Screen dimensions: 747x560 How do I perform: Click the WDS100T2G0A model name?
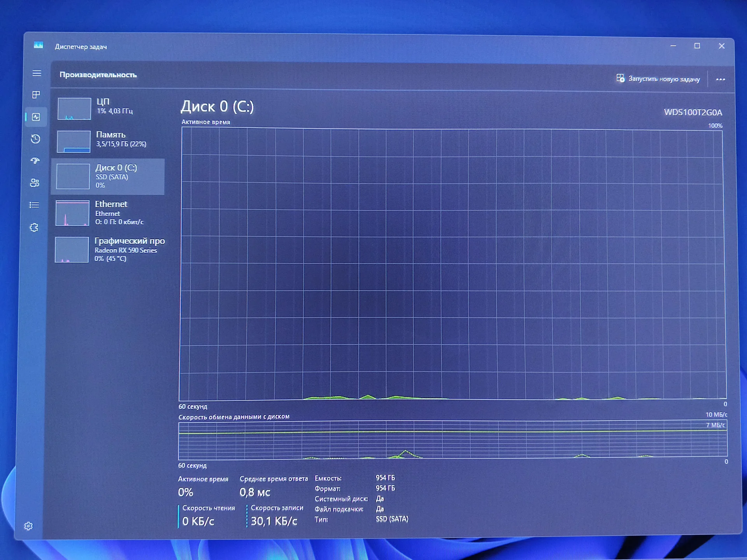click(693, 112)
